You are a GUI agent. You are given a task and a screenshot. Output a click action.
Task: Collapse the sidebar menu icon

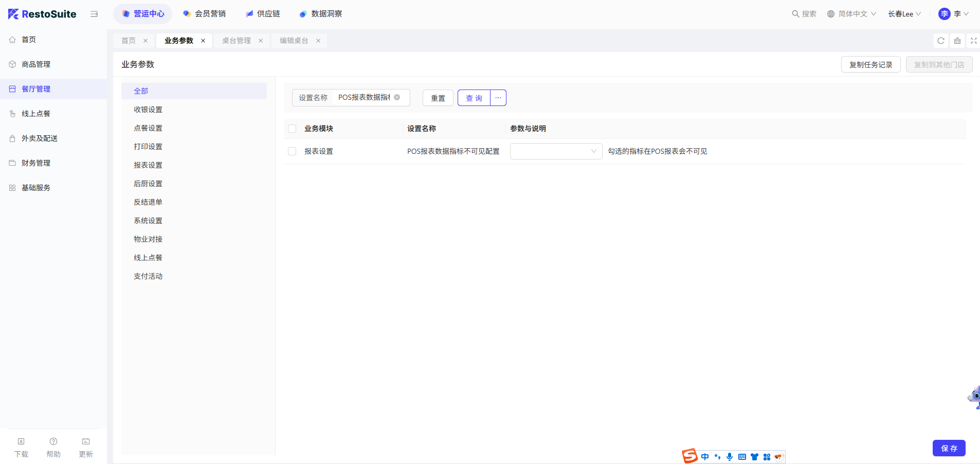pos(94,14)
